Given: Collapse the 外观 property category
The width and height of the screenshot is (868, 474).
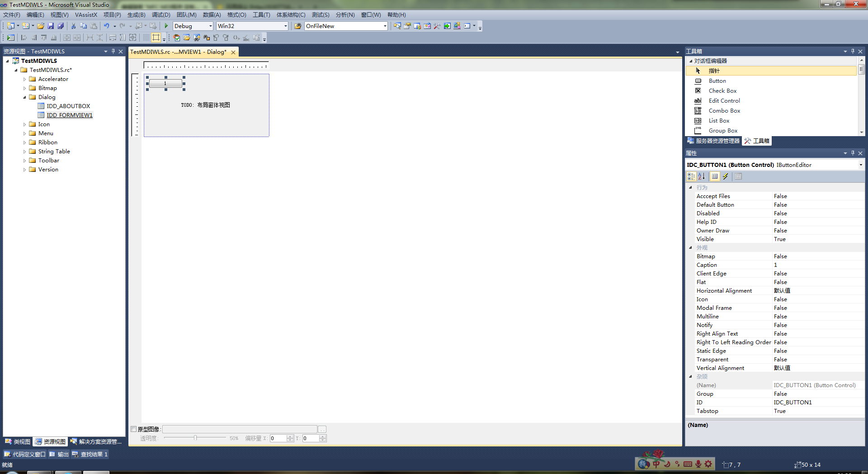Looking at the screenshot, I should pyautogui.click(x=690, y=248).
